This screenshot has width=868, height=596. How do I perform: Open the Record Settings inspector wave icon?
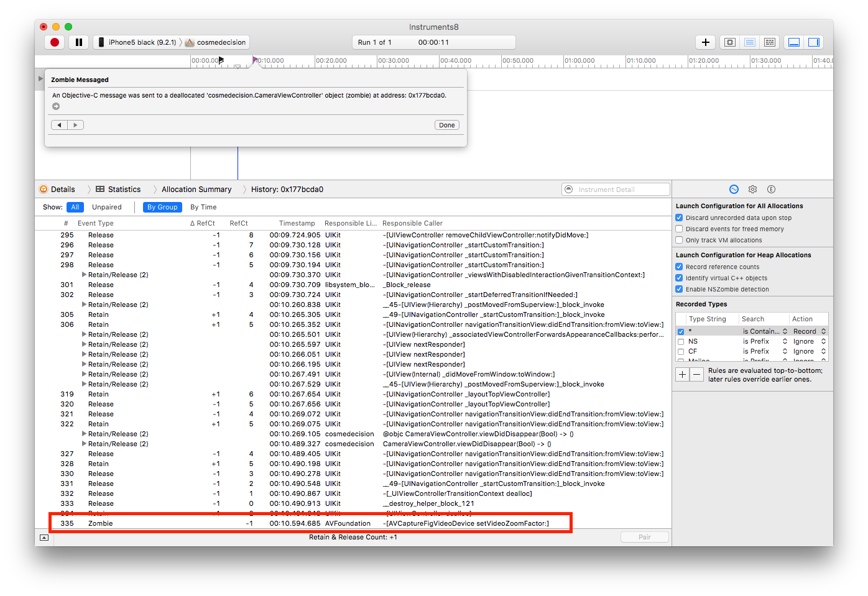734,190
